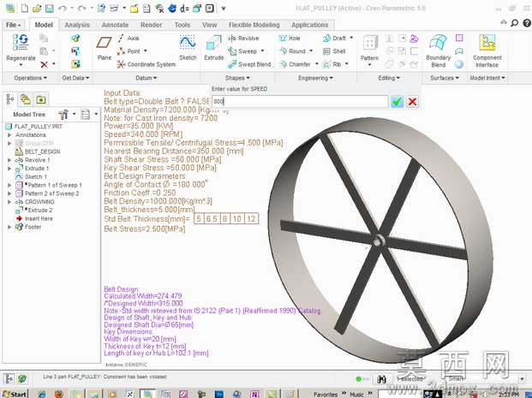532x398 pixels.
Task: Open the Datum group dropdown
Action: pos(146,78)
